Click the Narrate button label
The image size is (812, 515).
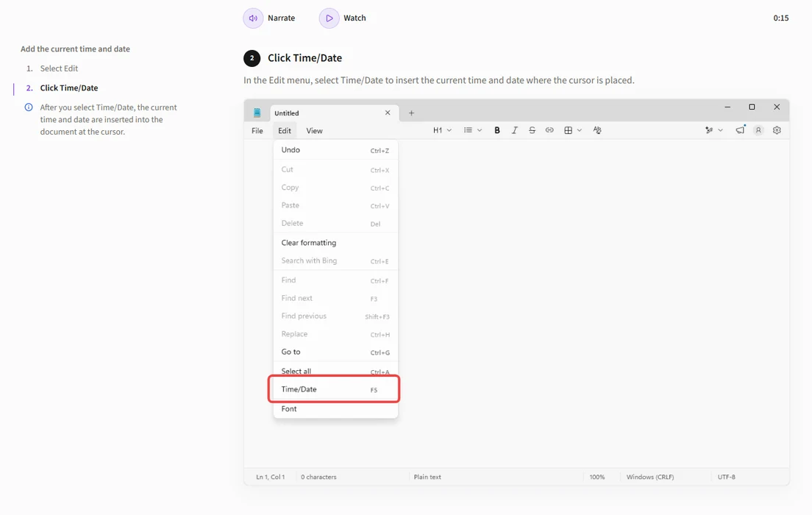(x=281, y=18)
